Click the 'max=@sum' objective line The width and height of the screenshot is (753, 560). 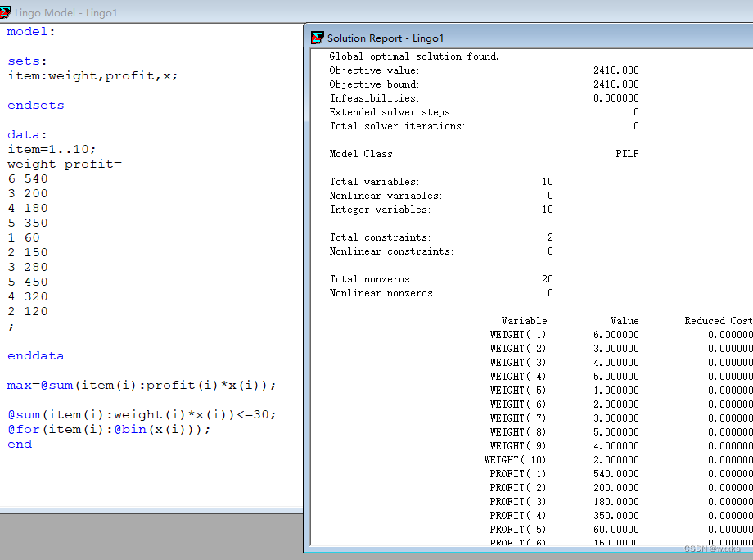coord(142,385)
